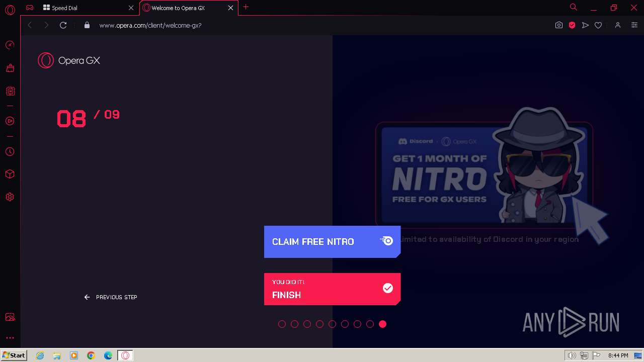Viewport: 644px width, 362px height.
Task: Search open tabs magnifier icon
Action: pyautogui.click(x=573, y=7)
